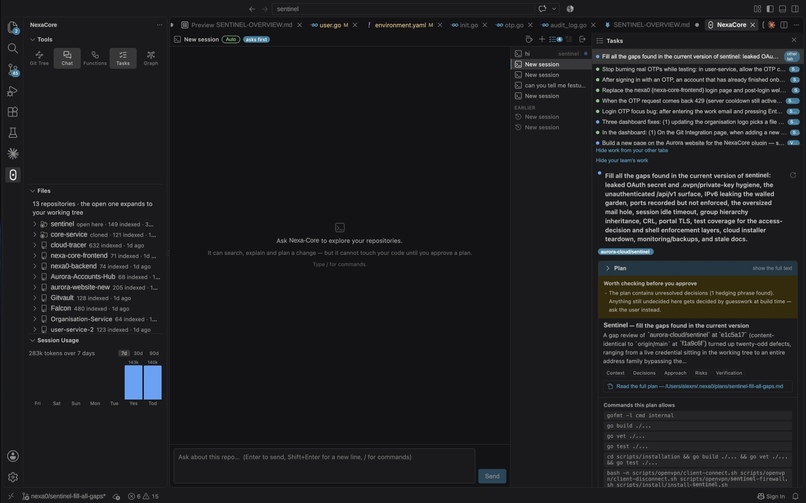The width and height of the screenshot is (806, 503).
Task: Select the 'Three dashboard fixes' task
Action: tap(697, 122)
